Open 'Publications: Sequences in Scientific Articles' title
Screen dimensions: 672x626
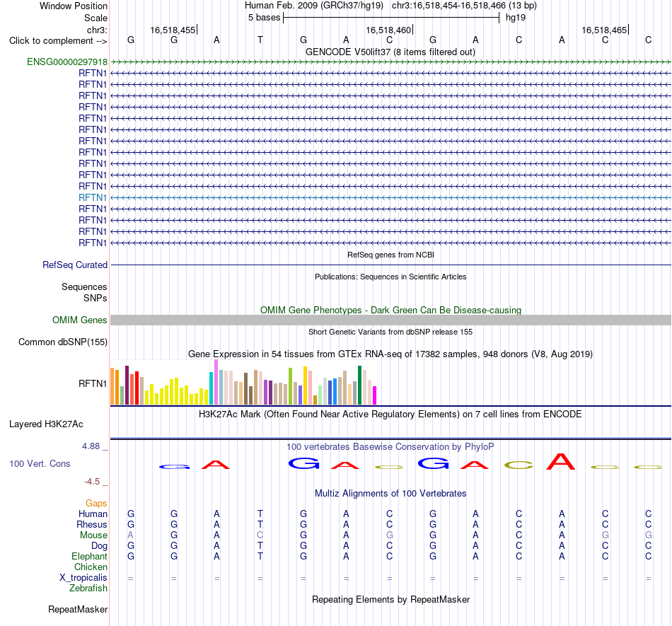(390, 277)
